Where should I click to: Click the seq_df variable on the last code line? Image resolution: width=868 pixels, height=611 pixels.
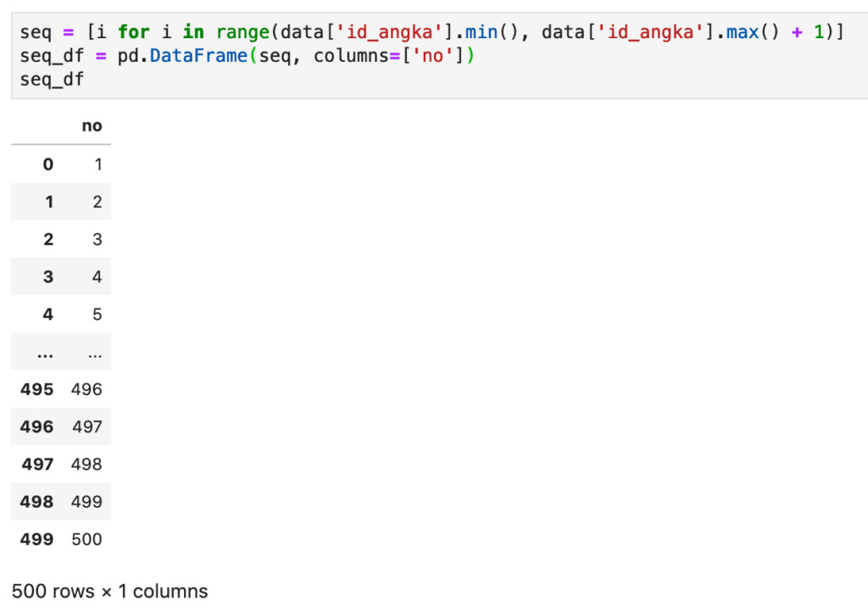click(52, 81)
